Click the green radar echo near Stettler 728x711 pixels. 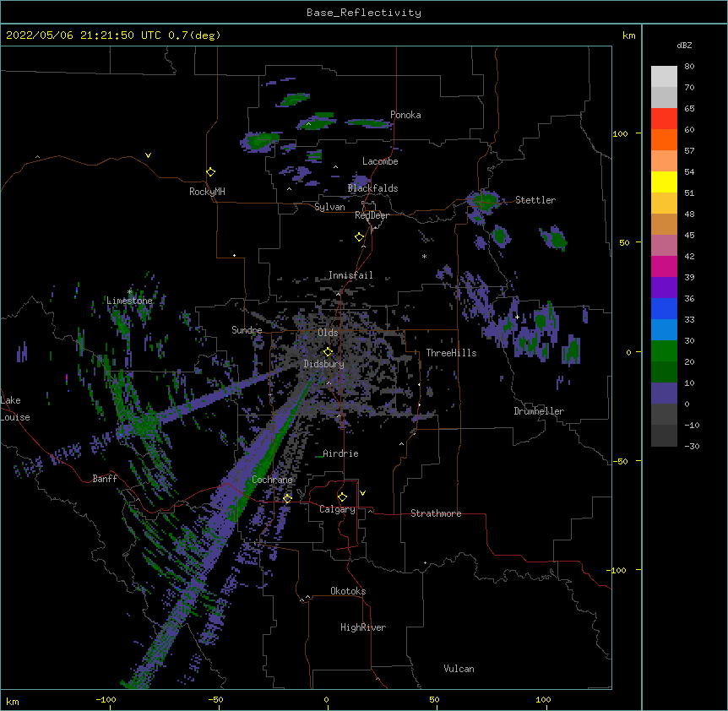(485, 201)
